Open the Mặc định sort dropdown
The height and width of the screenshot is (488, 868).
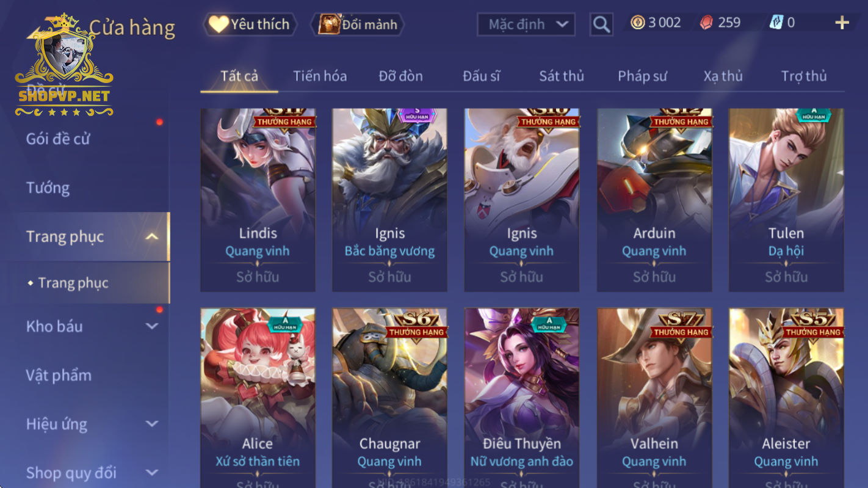(x=526, y=24)
